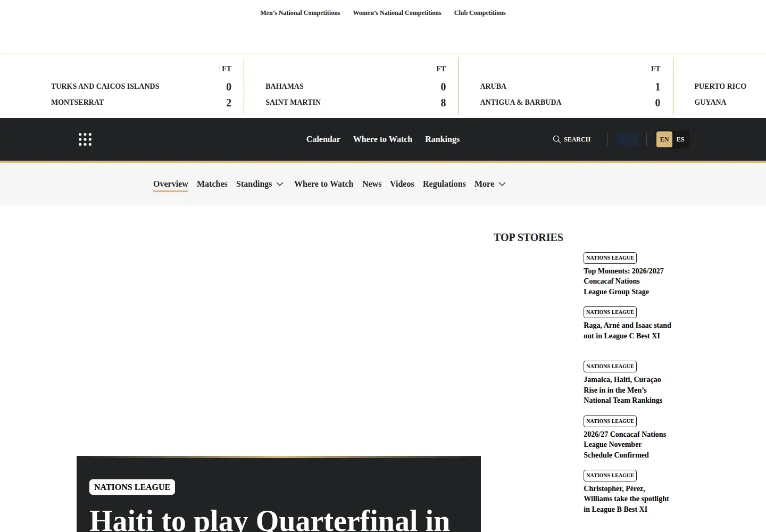The width and height of the screenshot is (766, 532).
Task: Switch language to ES
Action: click(680, 139)
